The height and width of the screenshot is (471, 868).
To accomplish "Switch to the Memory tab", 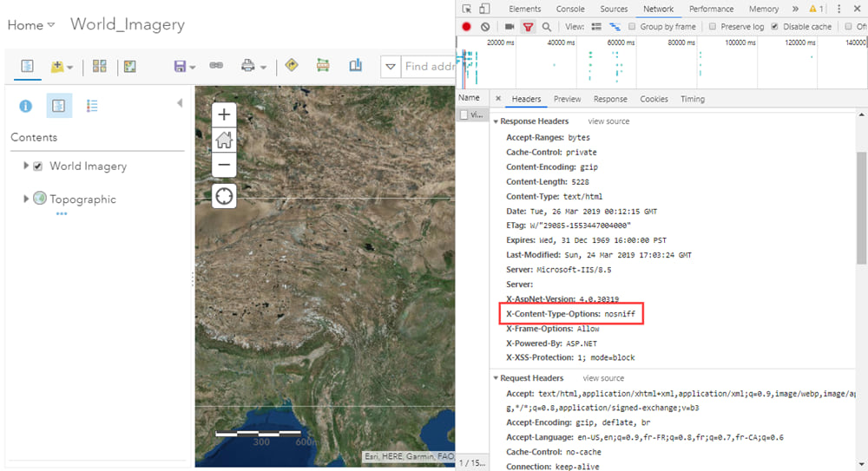I will tap(763, 9).
